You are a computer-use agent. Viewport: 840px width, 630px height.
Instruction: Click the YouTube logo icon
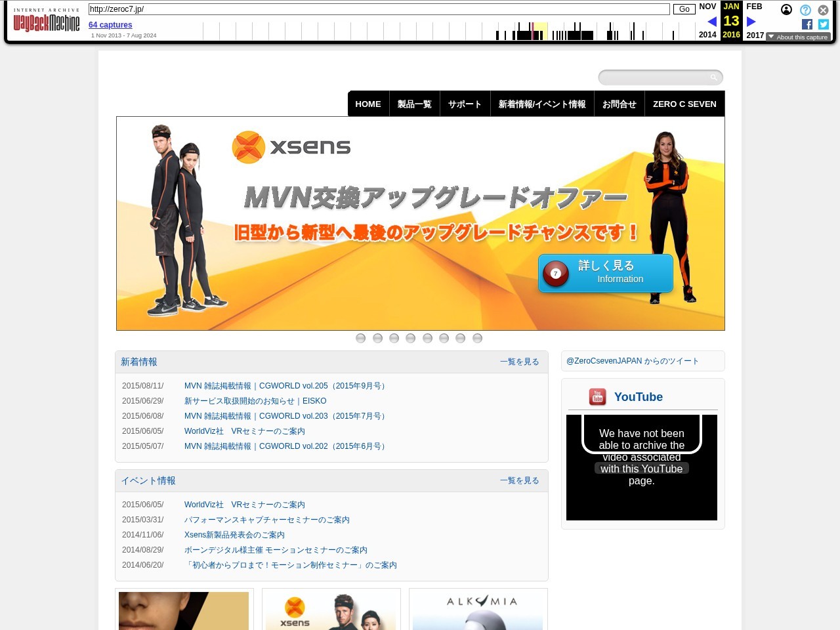(597, 397)
